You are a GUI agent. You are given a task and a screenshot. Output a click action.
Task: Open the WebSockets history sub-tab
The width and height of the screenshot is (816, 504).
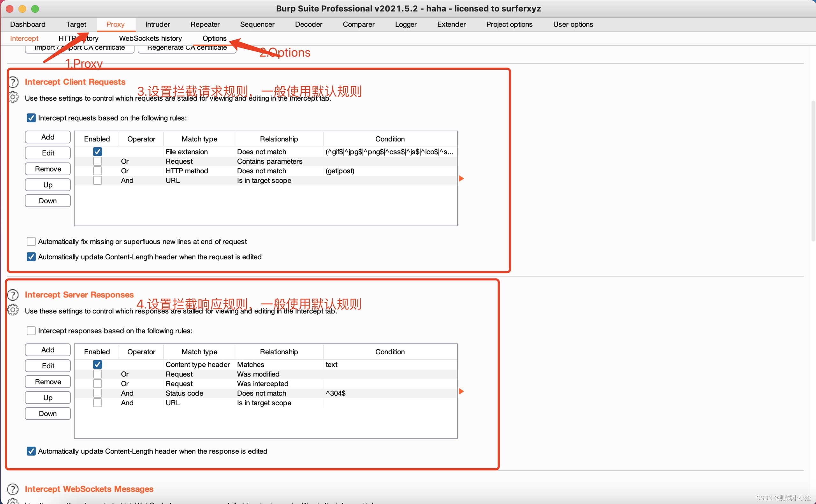(x=150, y=38)
